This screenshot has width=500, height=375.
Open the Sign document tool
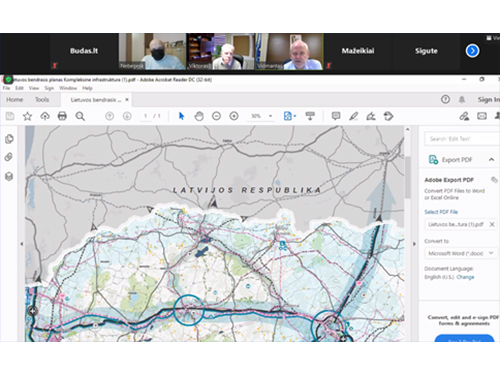coord(371,116)
